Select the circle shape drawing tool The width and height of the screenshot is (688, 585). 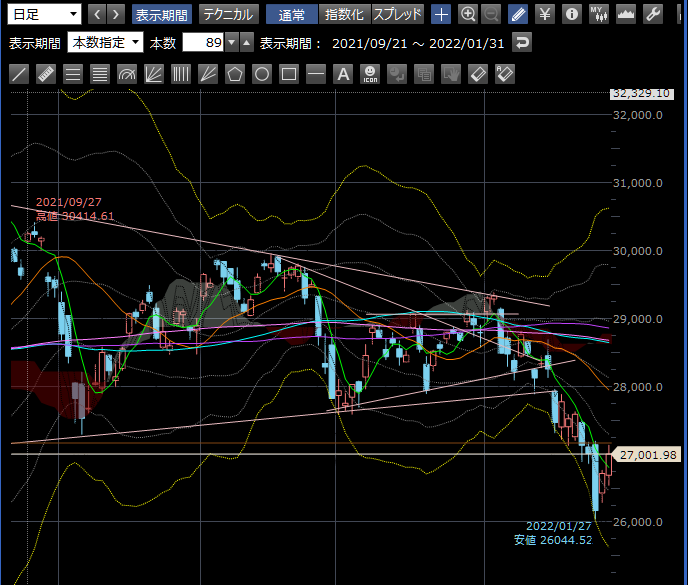pyautogui.click(x=262, y=74)
